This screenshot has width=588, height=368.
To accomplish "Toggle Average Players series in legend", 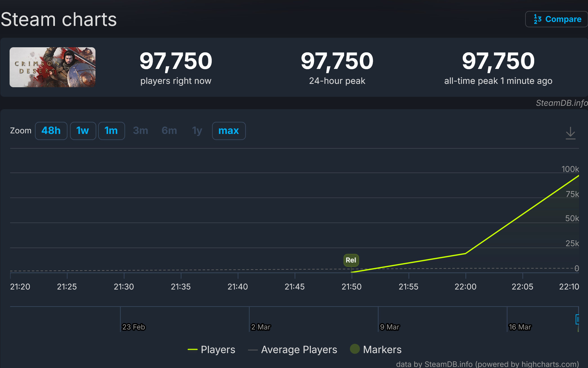I will coord(299,349).
